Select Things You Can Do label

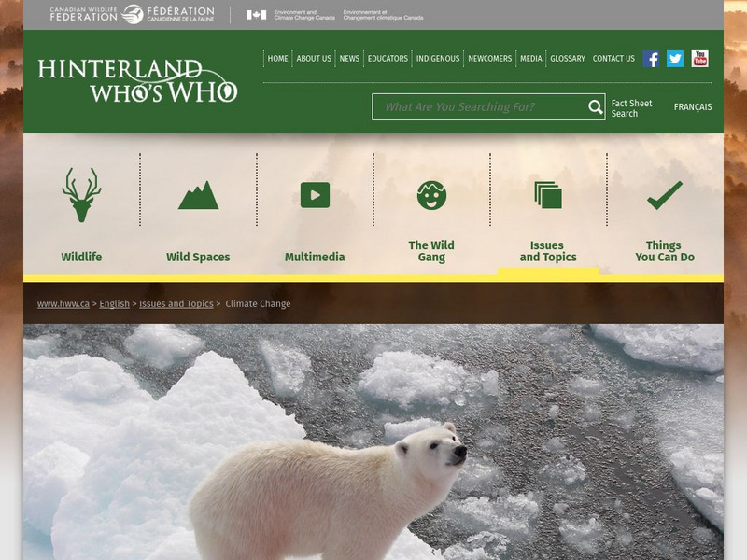[665, 251]
